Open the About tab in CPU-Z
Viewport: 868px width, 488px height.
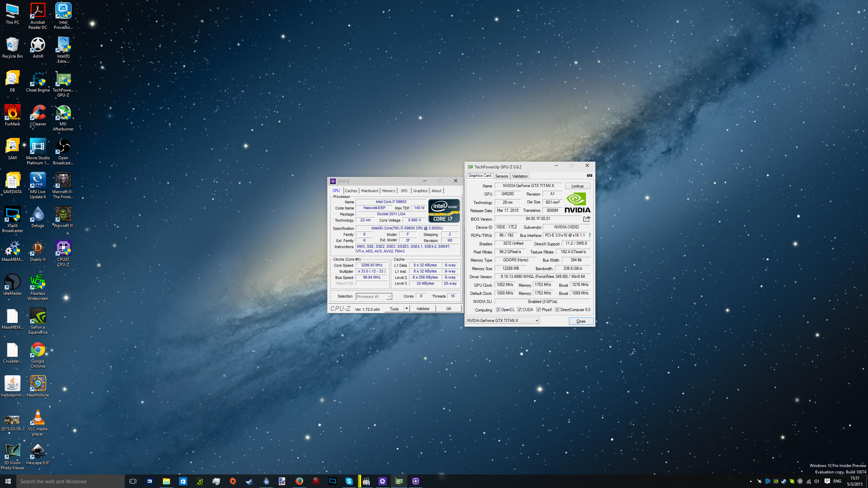(x=436, y=191)
